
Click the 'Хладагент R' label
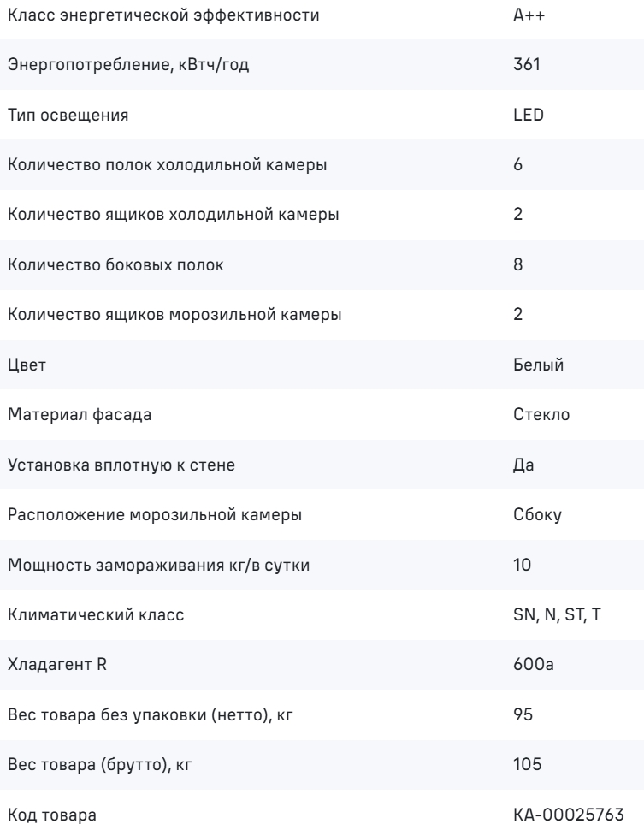click(57, 664)
